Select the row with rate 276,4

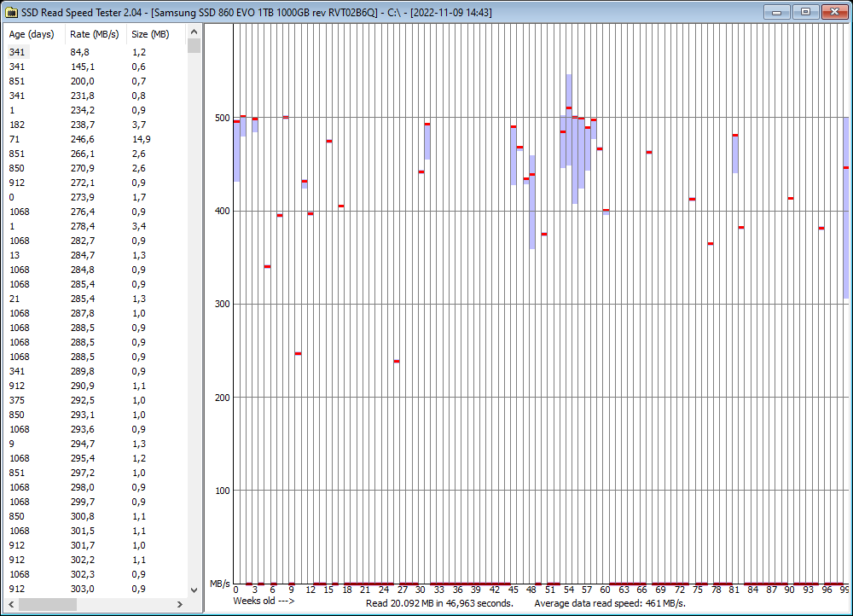point(96,212)
